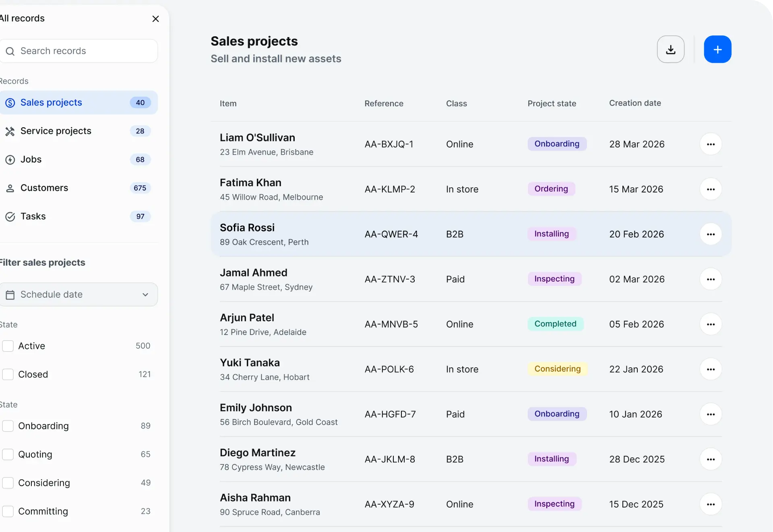The width and height of the screenshot is (773, 532).
Task: Check the Closed state filter
Action: [x=8, y=375]
